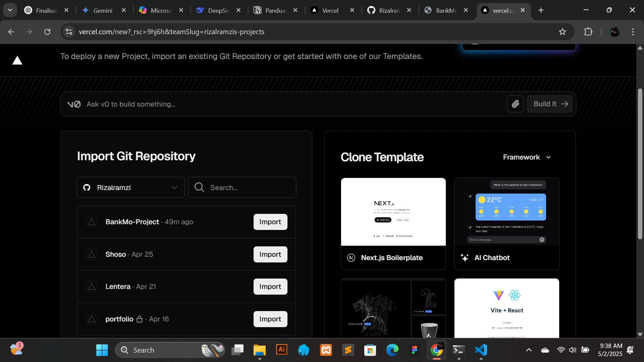The width and height of the screenshot is (644, 362).
Task: Open weather widget on taskbar
Action: (16, 349)
